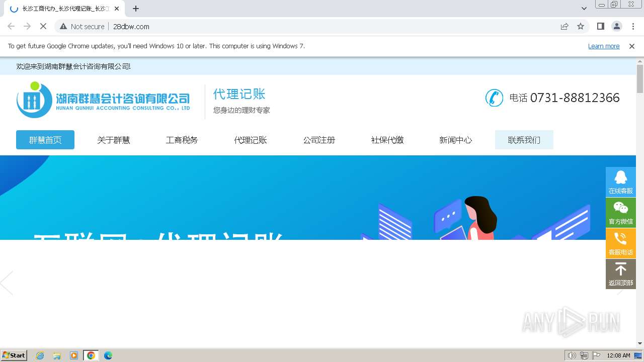Open the 在线客服 QQ chat icon
Screen dimensions: 644x362
[621, 182]
